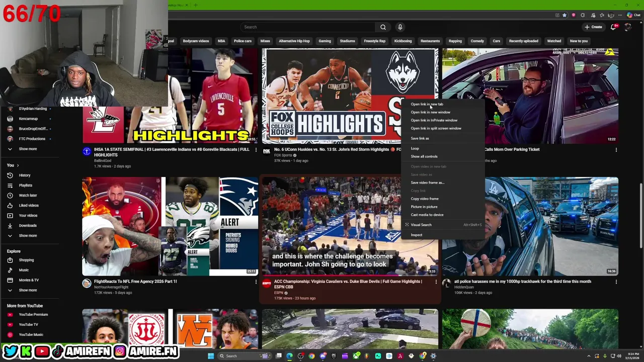
Task: Select the NBA filter chip
Action: 221,41
